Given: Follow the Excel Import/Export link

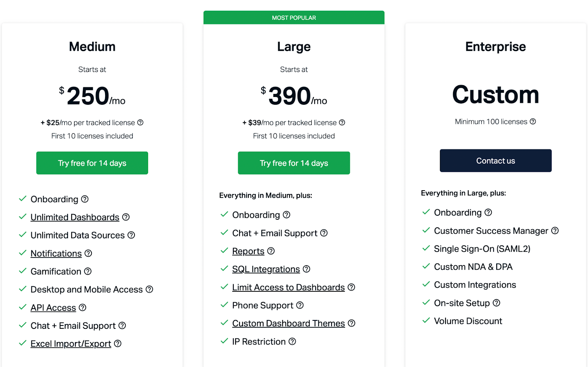Looking at the screenshot, I should (71, 344).
